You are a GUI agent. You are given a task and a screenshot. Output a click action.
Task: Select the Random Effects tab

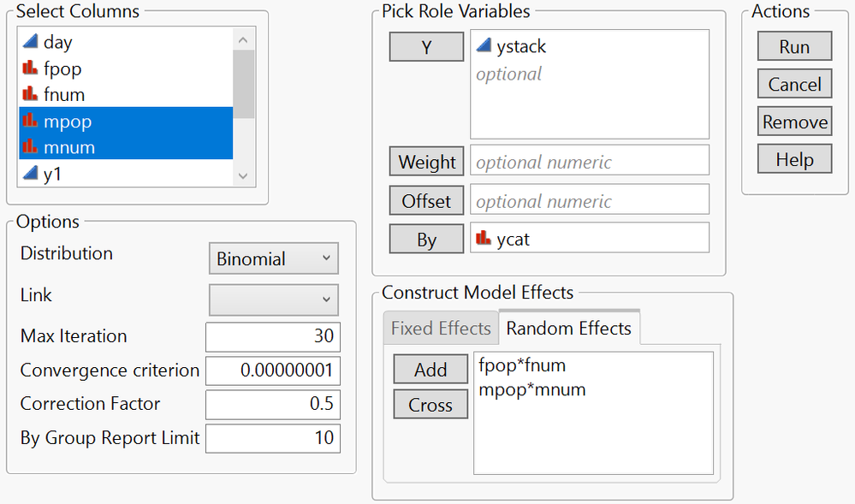569,329
